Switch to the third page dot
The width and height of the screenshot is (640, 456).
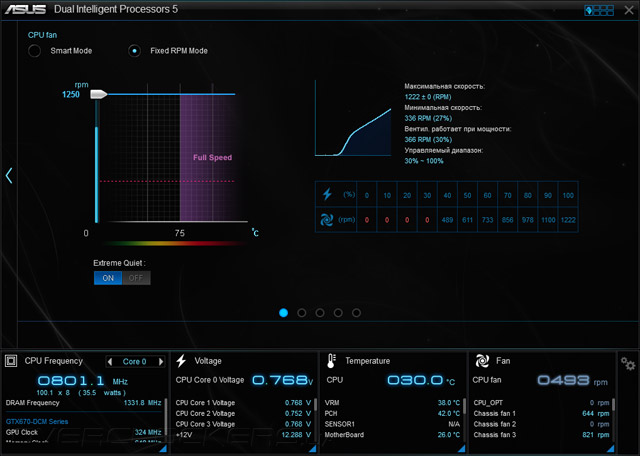tap(320, 313)
